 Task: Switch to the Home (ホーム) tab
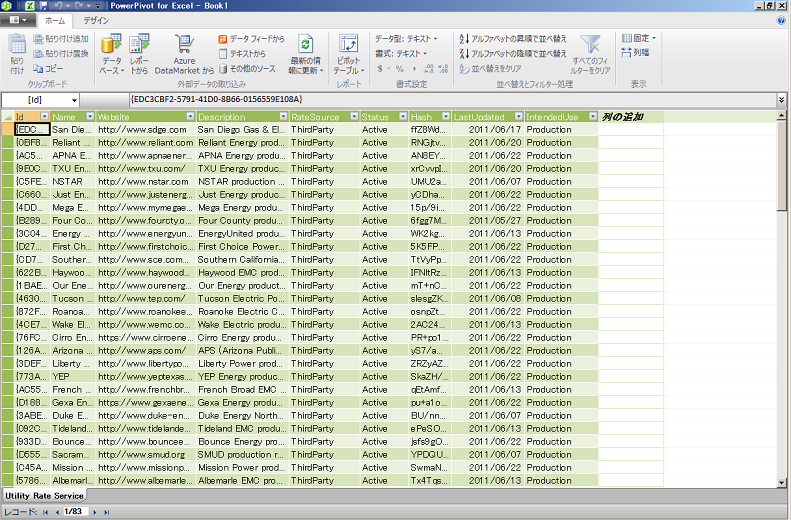55,21
